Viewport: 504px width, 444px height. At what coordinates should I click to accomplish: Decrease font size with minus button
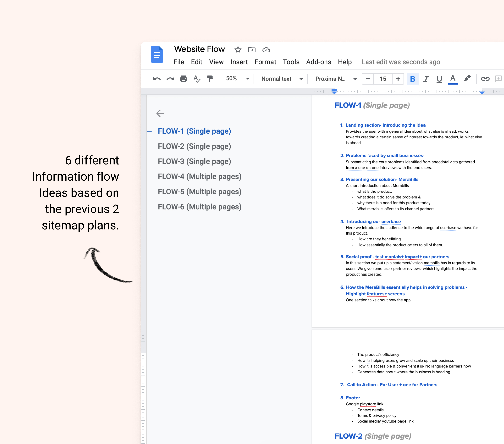368,79
